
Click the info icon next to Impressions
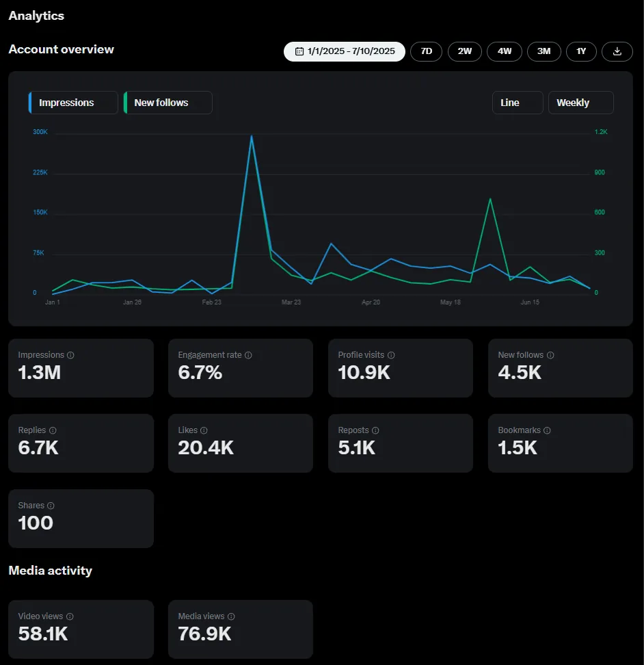click(70, 355)
